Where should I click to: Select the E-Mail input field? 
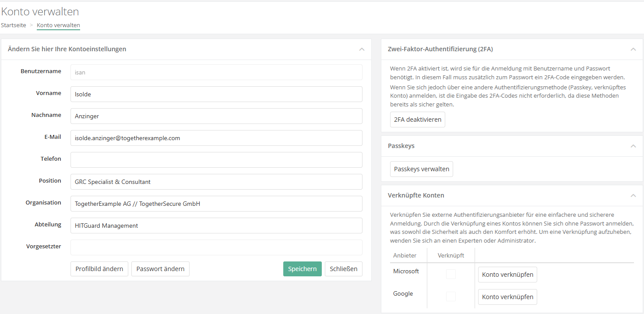coord(216,138)
